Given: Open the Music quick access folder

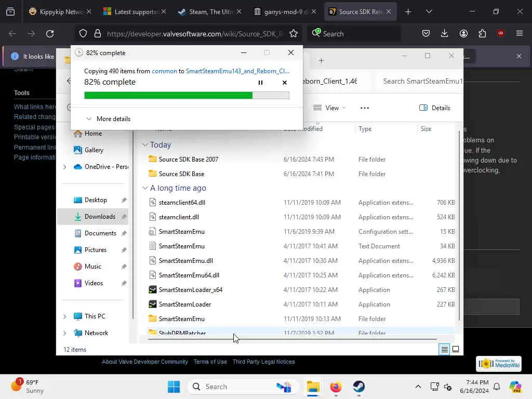Looking at the screenshot, I should 92,267.
